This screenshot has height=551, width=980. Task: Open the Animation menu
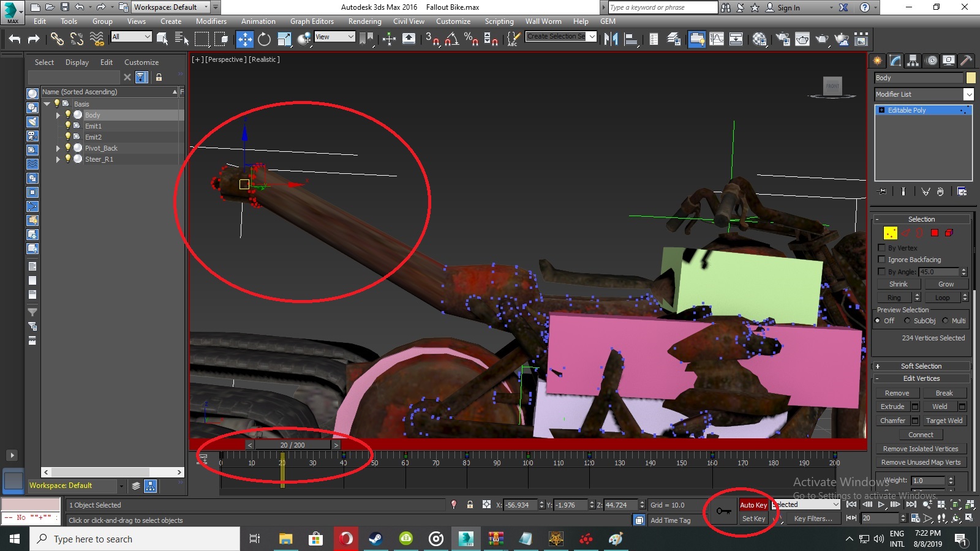[x=258, y=21]
